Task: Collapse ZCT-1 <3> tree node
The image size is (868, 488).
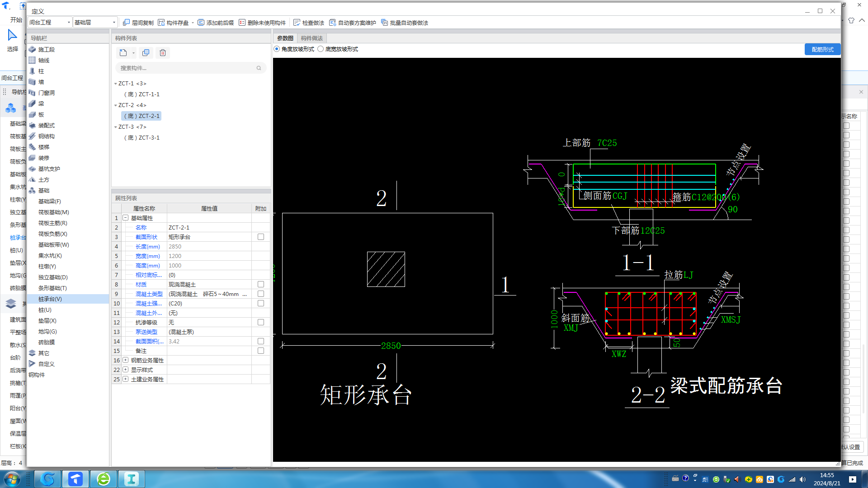Action: [x=115, y=84]
